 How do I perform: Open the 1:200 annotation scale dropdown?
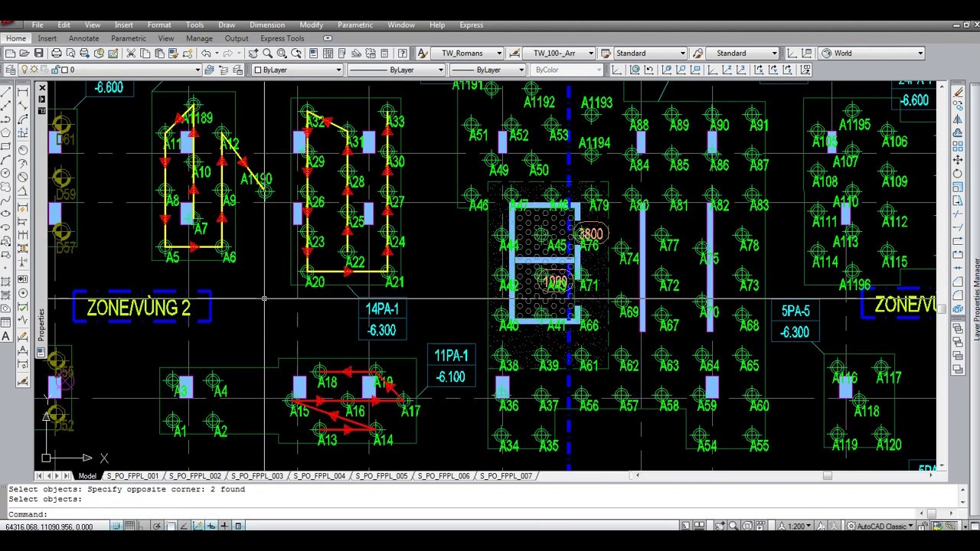coord(796,526)
